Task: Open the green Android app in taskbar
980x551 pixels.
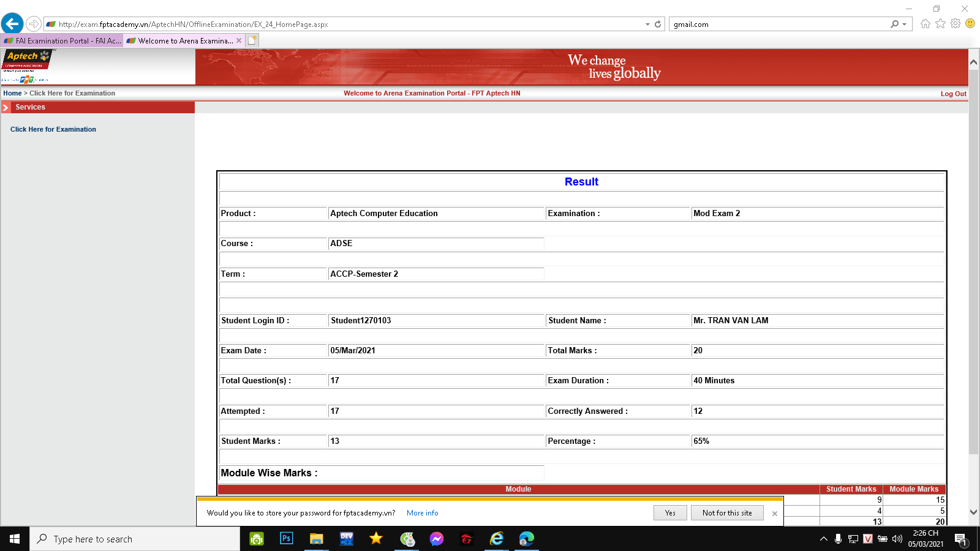Action: [x=257, y=539]
